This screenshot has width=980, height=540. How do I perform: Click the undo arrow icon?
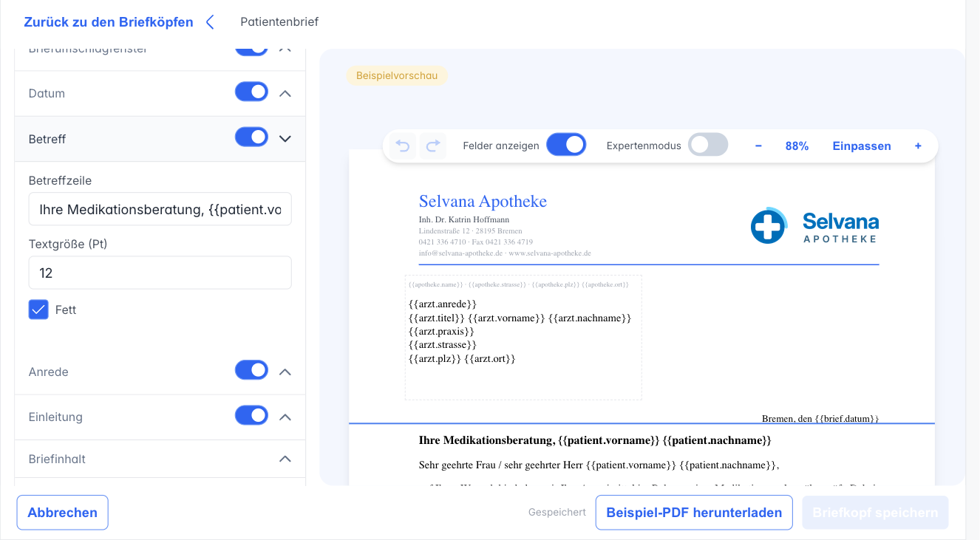pyautogui.click(x=403, y=146)
